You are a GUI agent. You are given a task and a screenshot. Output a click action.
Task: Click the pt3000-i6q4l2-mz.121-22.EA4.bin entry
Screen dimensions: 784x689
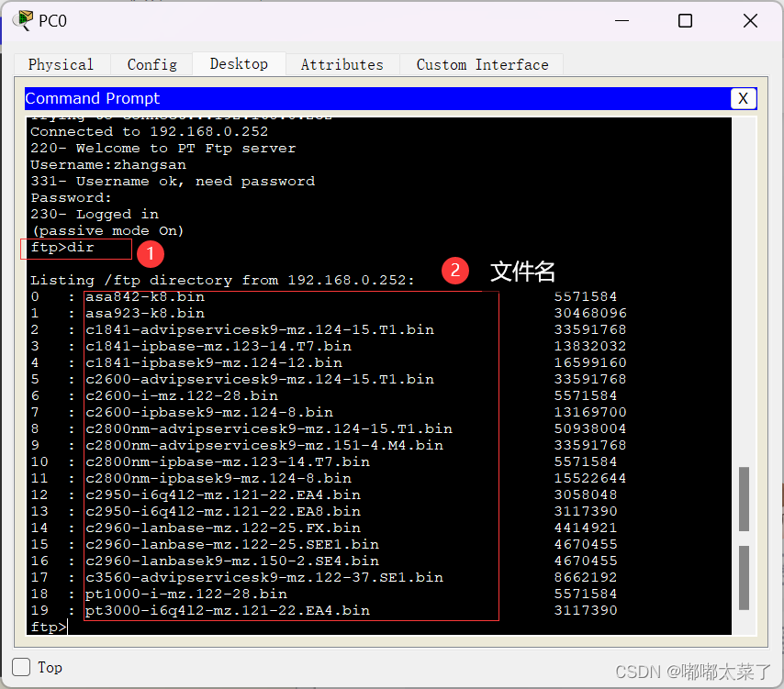click(x=228, y=610)
